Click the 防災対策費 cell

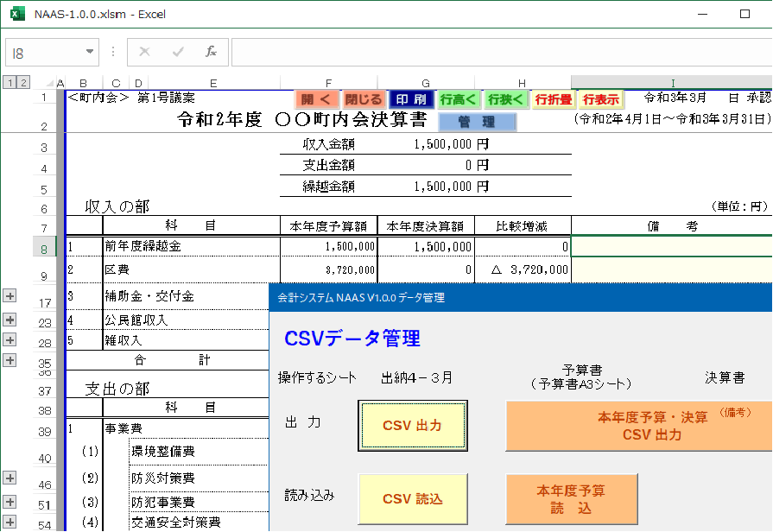point(200,478)
